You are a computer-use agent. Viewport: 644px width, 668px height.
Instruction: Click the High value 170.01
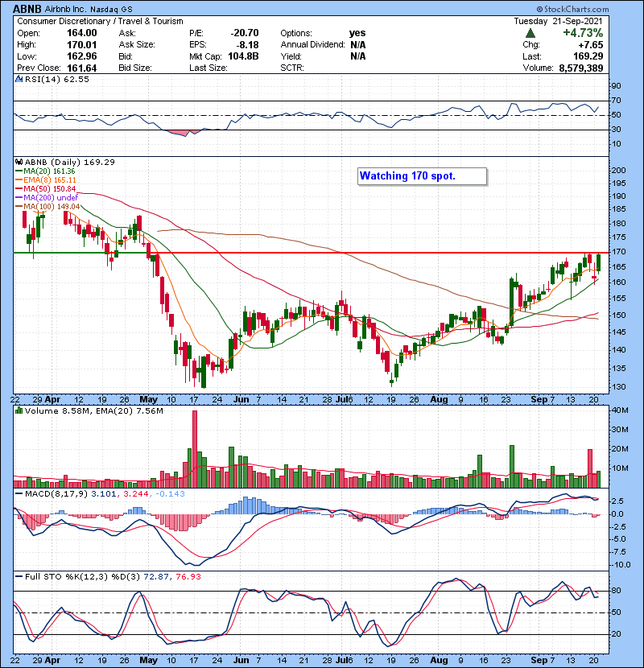click(82, 45)
